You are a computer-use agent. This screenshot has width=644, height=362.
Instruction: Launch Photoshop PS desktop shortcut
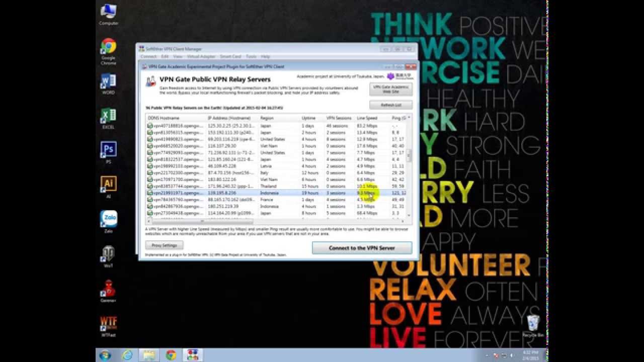[108, 153]
